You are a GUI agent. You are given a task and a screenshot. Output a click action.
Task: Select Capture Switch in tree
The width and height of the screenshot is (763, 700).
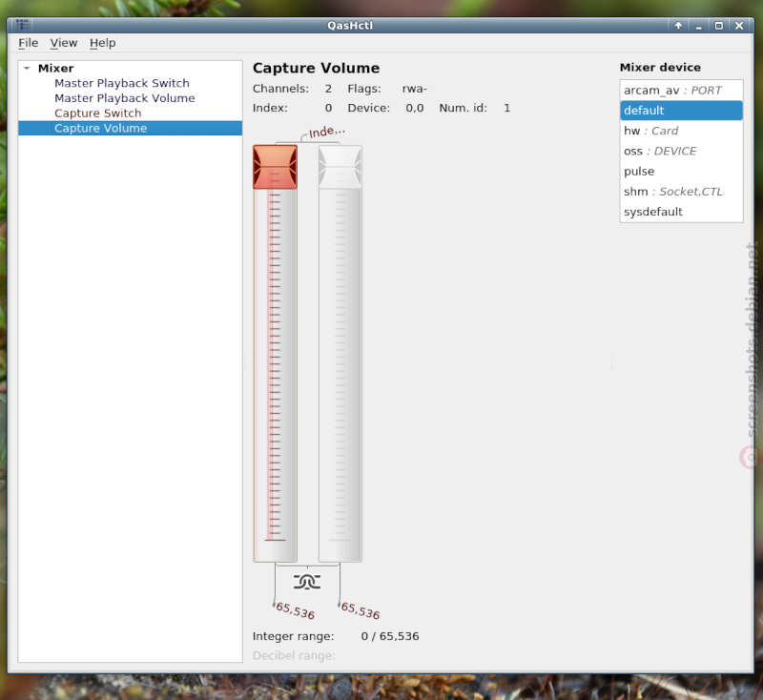[98, 113]
